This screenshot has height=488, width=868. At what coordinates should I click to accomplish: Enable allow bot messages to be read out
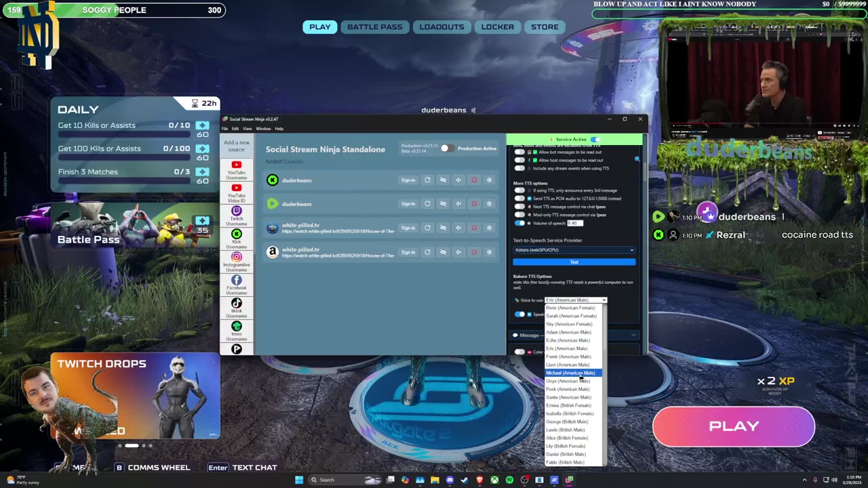pyautogui.click(x=519, y=152)
